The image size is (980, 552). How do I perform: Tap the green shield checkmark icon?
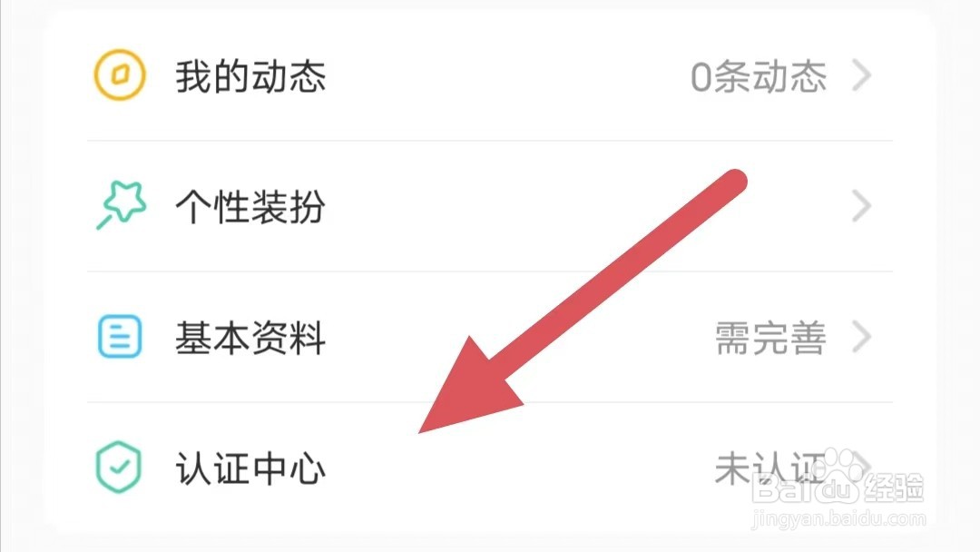click(x=118, y=467)
